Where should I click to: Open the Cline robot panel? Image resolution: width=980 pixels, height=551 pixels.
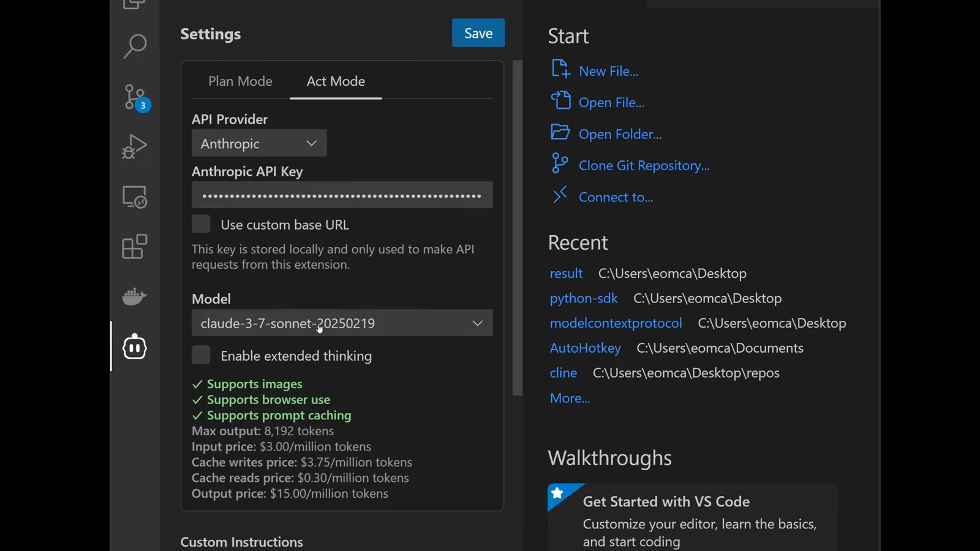135,347
